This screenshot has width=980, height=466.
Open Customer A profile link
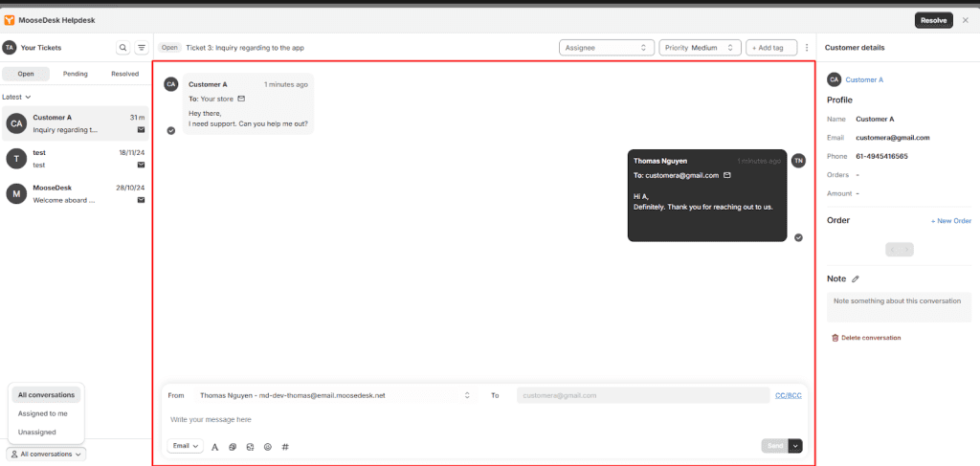(864, 80)
